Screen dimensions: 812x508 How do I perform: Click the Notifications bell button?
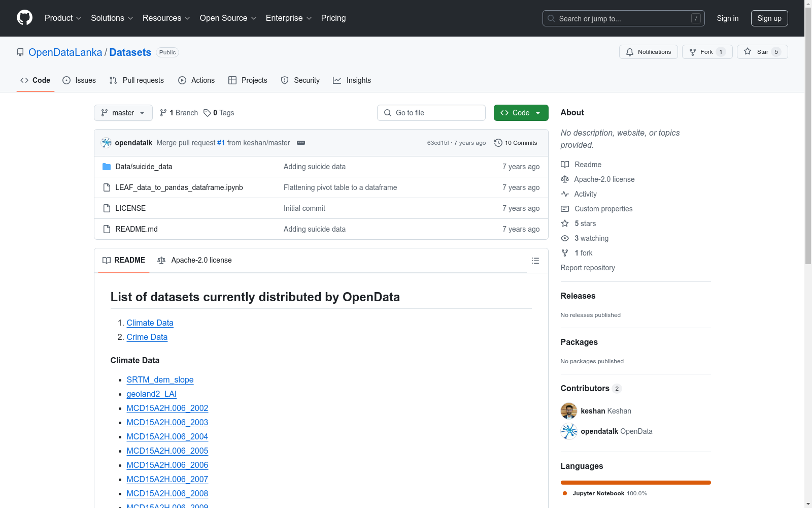[648, 52]
